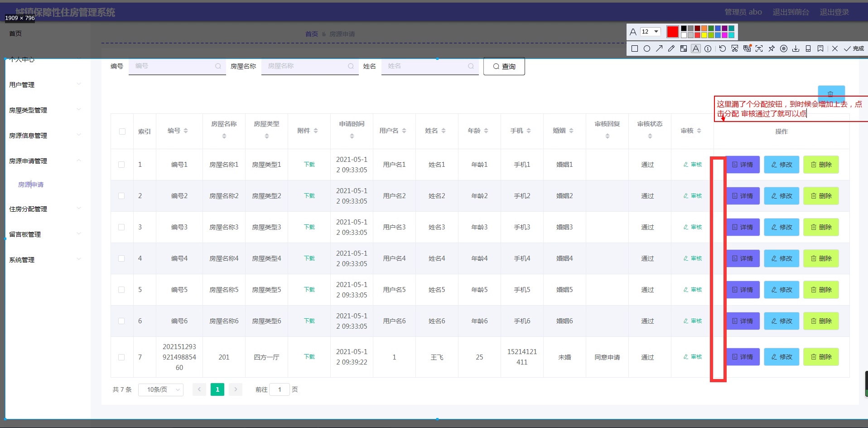
Task: Focus the 房屋名称 search input
Action: [310, 66]
